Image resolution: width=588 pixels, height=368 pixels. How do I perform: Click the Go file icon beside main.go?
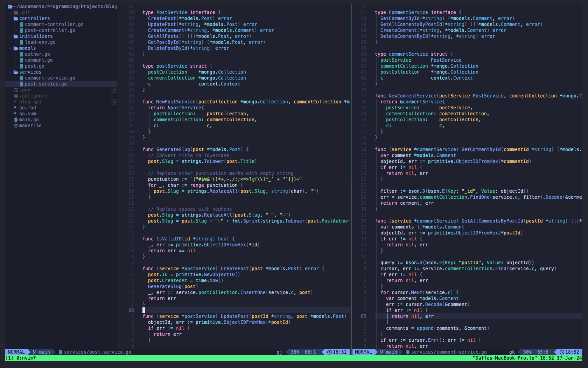pyautogui.click(x=16, y=120)
